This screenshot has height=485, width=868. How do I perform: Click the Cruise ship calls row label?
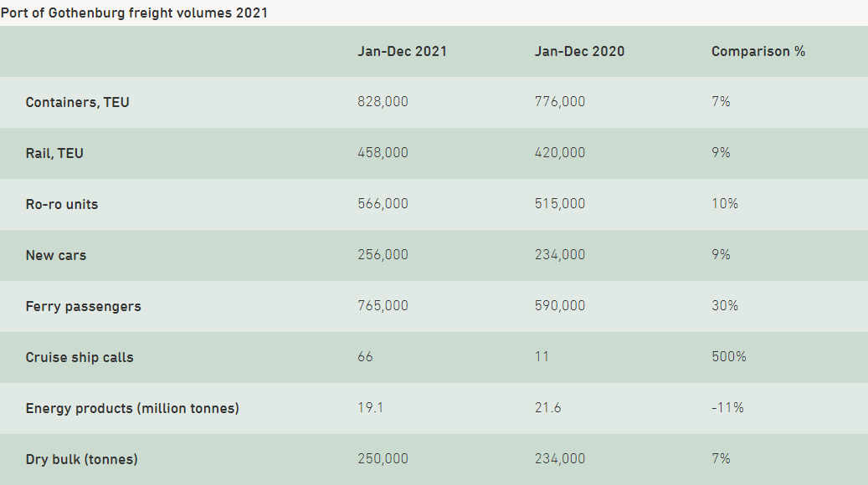(x=80, y=357)
